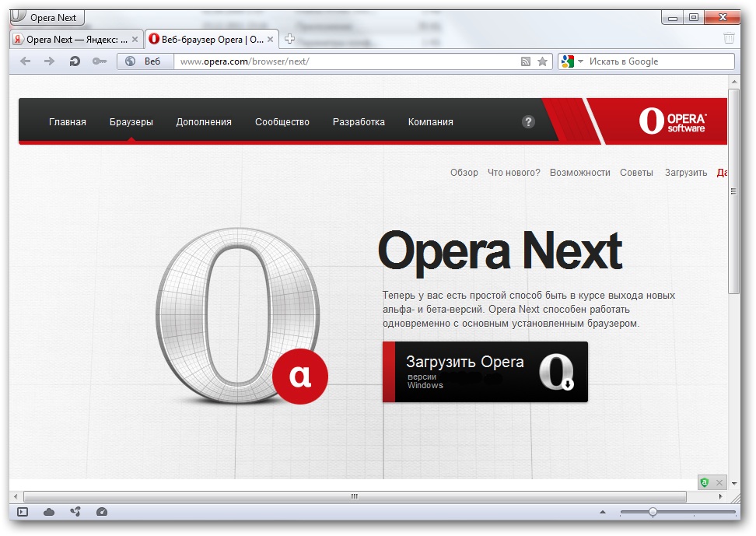Open the closed tabs trash icon
This screenshot has width=756, height=536.
tap(729, 38)
